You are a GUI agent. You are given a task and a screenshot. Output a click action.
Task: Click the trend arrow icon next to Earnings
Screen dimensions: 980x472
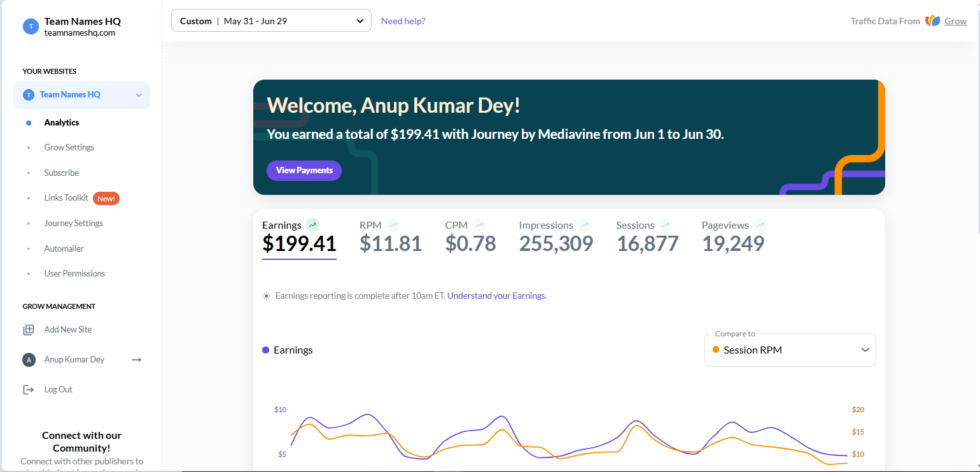tap(312, 225)
